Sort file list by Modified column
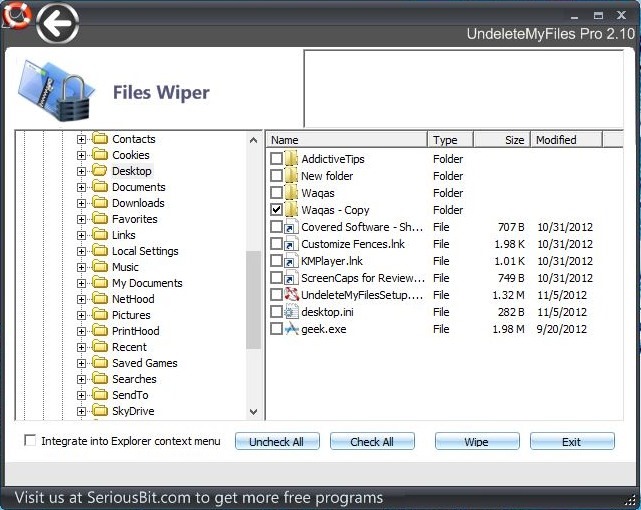 click(567, 140)
